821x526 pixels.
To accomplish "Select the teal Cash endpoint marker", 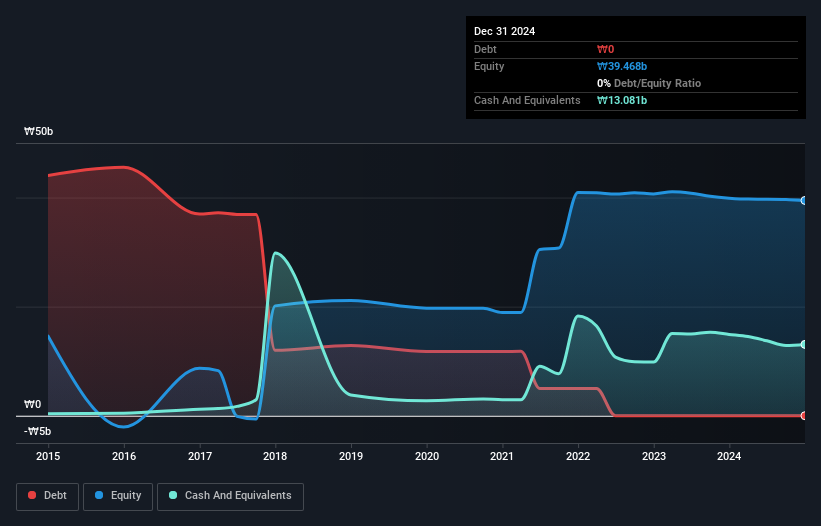I will (804, 344).
